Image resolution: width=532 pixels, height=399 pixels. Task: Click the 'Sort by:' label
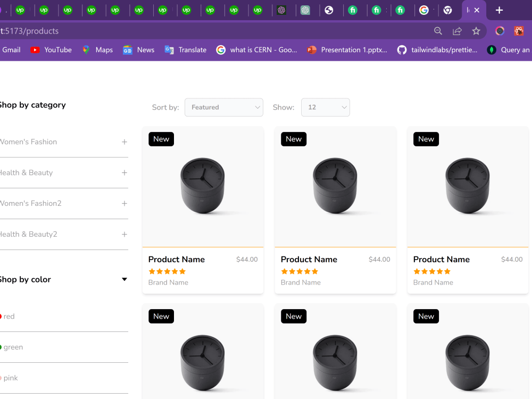pos(165,107)
